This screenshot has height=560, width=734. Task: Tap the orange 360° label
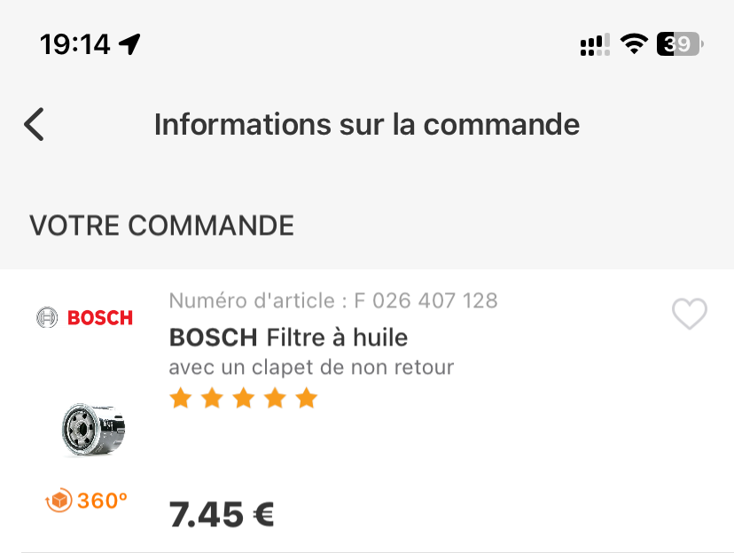point(102,502)
